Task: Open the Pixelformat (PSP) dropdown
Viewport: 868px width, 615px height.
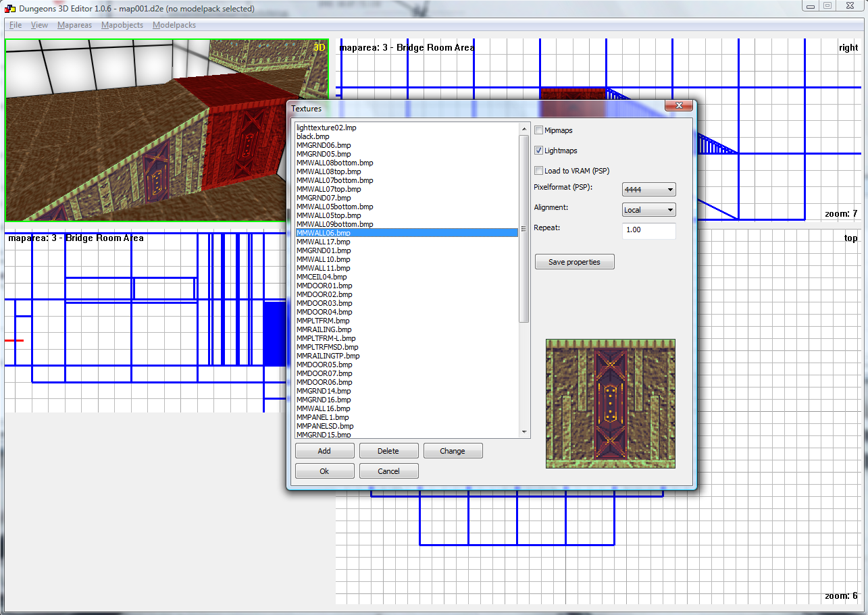Action: 648,190
